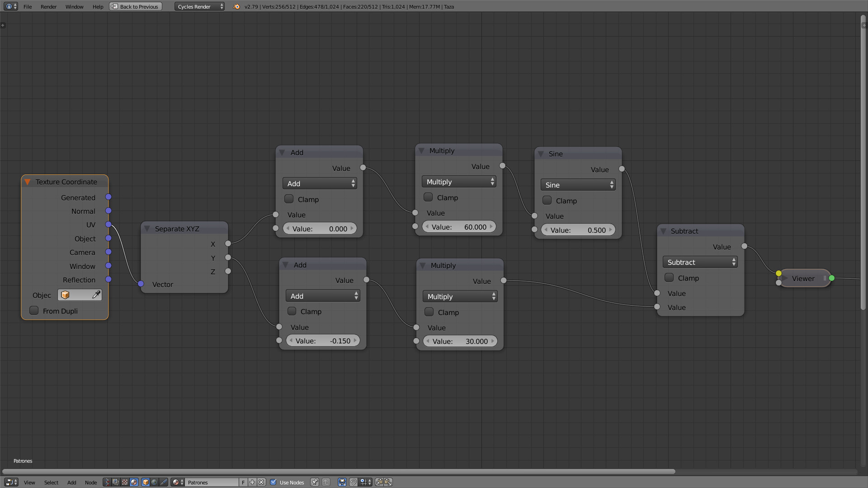Open bottom Add node operation dropdown
The image size is (868, 488).
(323, 296)
